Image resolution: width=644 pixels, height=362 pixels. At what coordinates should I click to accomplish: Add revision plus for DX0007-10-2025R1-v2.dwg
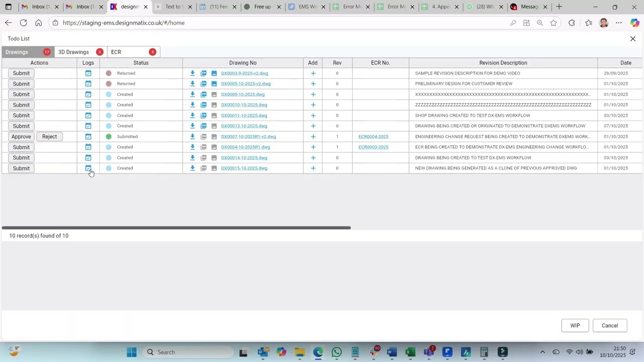[313, 137]
